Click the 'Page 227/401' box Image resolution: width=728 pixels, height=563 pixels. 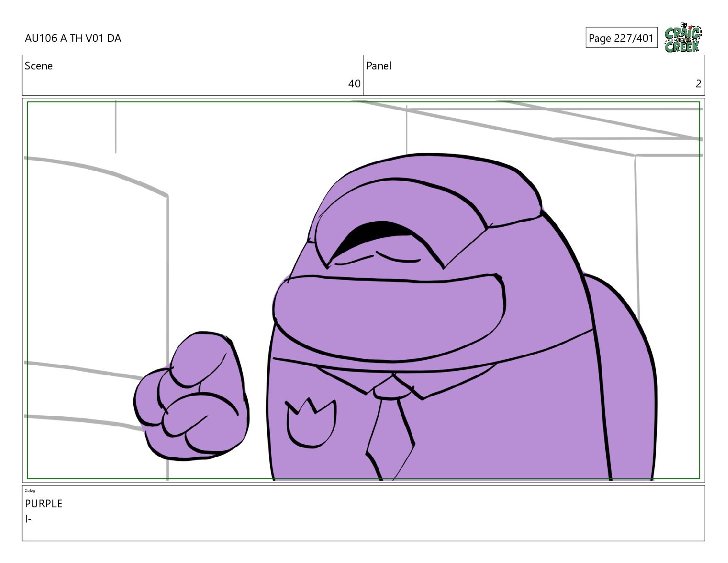pyautogui.click(x=621, y=38)
